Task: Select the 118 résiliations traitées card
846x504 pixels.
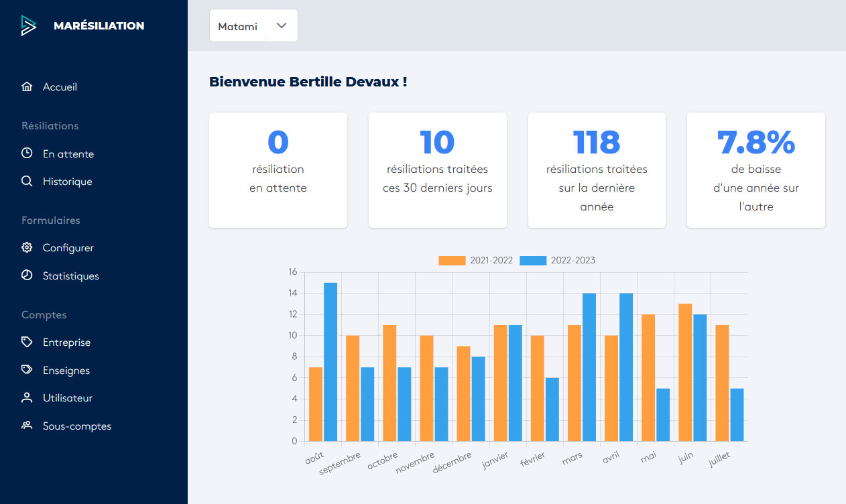Action: [x=597, y=170]
